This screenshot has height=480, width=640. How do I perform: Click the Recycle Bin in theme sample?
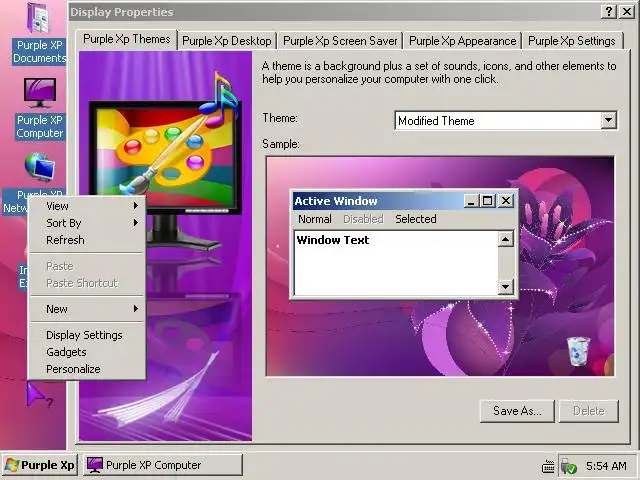(578, 351)
